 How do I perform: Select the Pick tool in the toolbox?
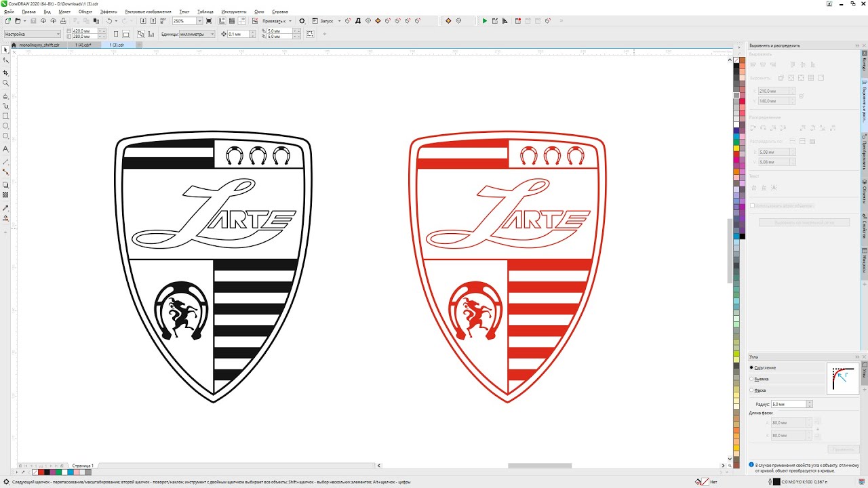point(6,49)
